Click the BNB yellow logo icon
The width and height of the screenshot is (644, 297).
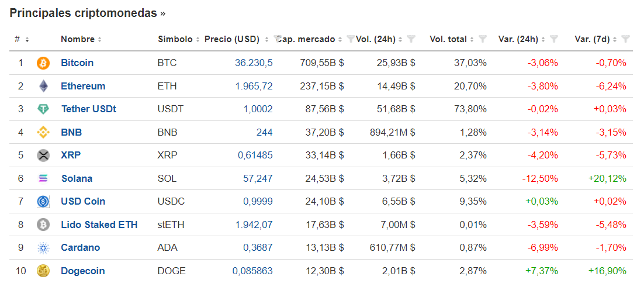pyautogui.click(x=43, y=132)
